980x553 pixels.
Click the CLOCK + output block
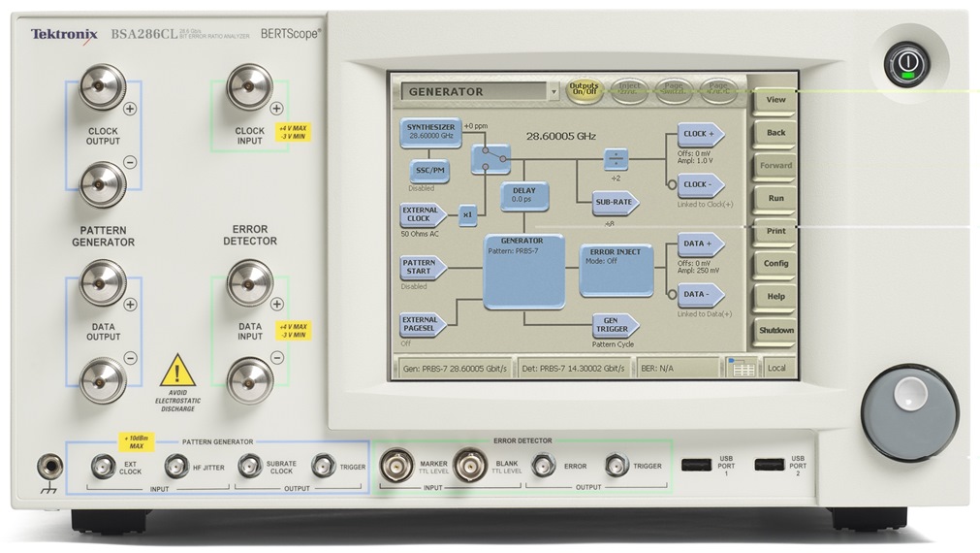click(x=698, y=136)
